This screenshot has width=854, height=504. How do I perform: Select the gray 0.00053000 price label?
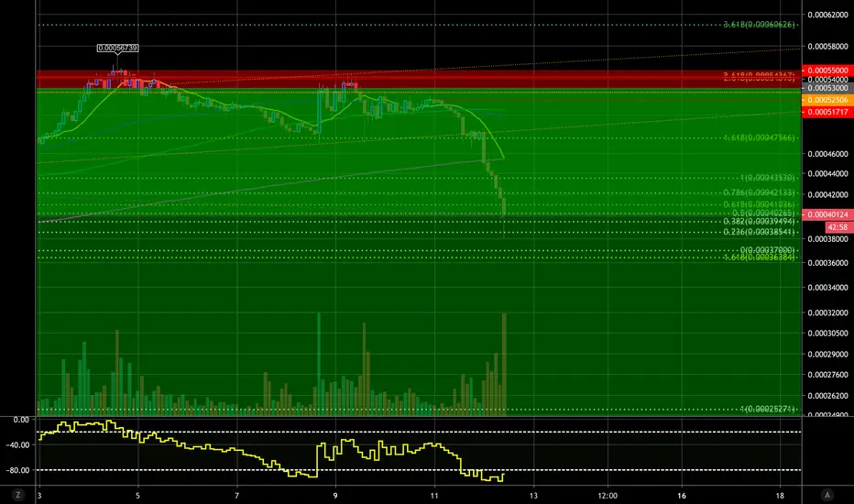tap(827, 88)
